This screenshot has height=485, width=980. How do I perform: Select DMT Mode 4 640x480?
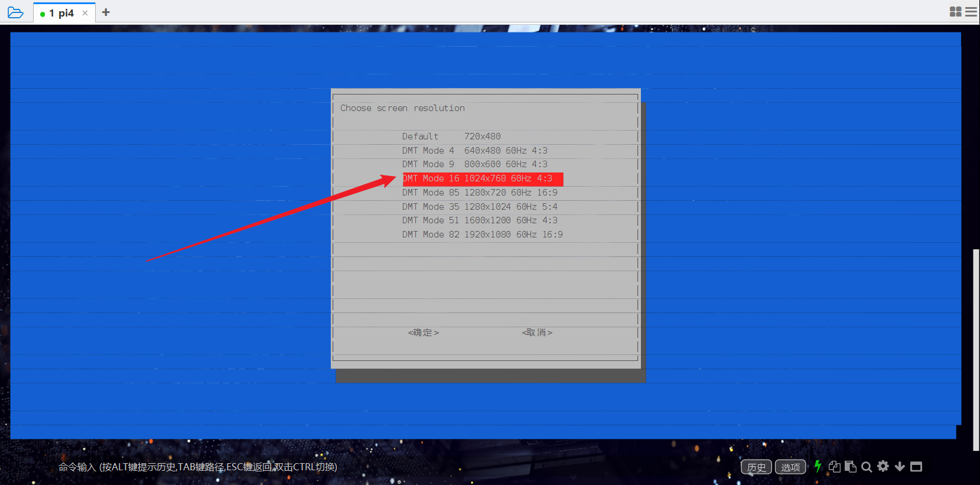pyautogui.click(x=475, y=151)
